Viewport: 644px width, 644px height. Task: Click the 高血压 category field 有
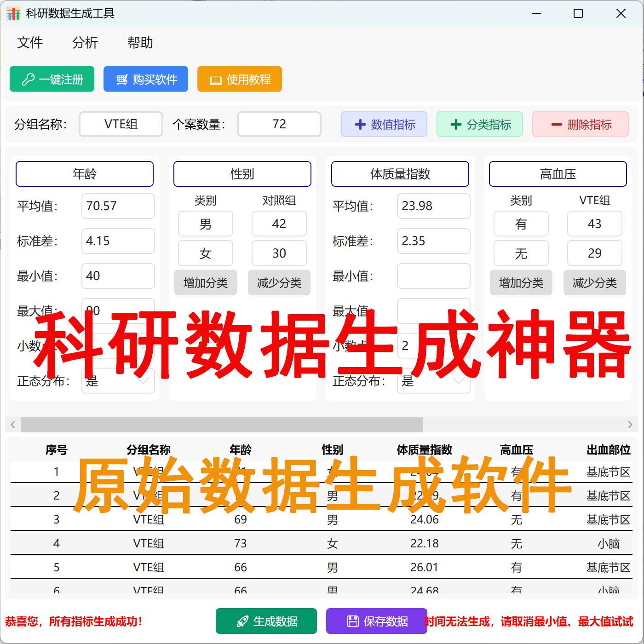[521, 224]
